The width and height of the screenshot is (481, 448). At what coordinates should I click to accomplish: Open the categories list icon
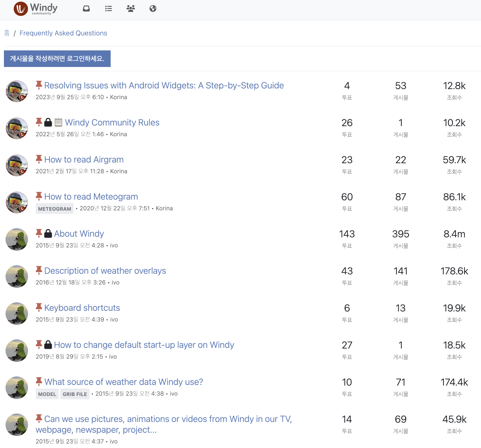109,8
